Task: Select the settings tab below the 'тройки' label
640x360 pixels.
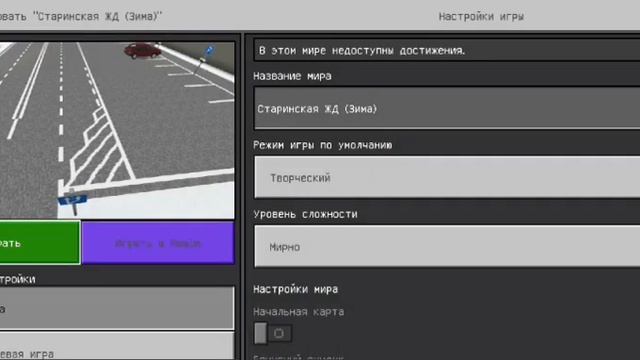Action: (x=117, y=308)
